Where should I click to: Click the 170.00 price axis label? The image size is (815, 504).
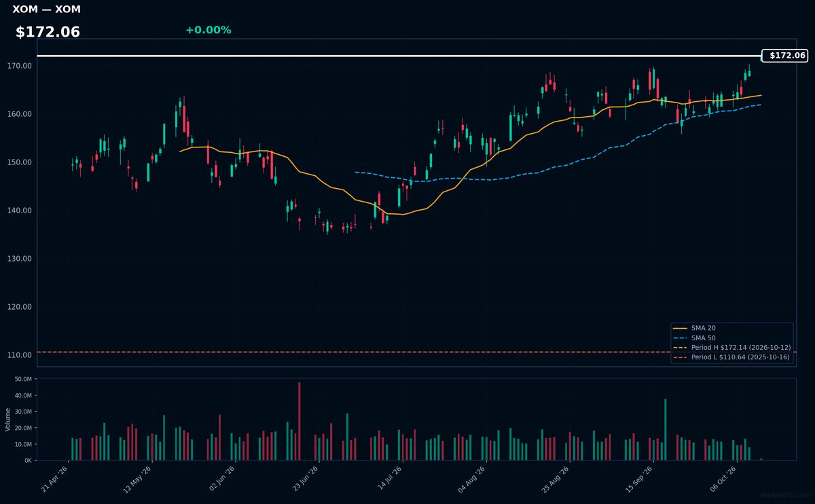(x=20, y=66)
